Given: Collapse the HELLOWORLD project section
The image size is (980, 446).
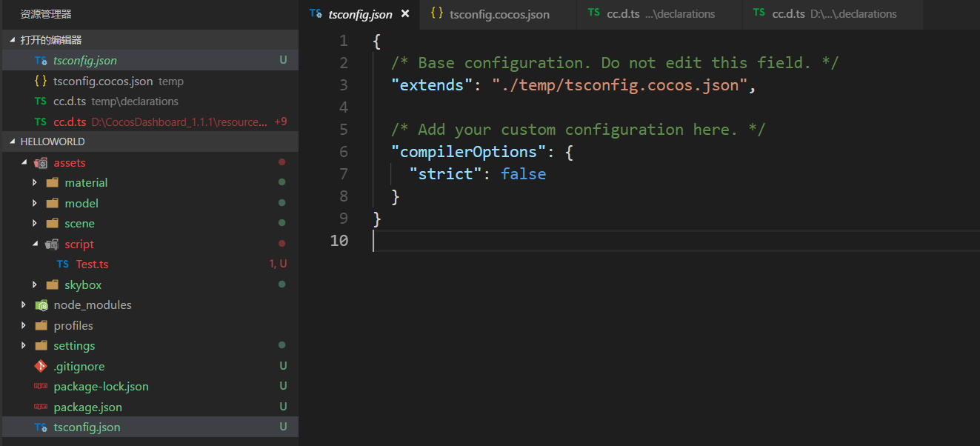Looking at the screenshot, I should [x=12, y=142].
